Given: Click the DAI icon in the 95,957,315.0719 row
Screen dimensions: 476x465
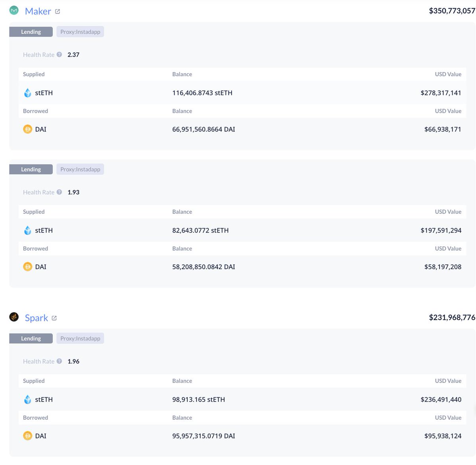Looking at the screenshot, I should 27,436.
